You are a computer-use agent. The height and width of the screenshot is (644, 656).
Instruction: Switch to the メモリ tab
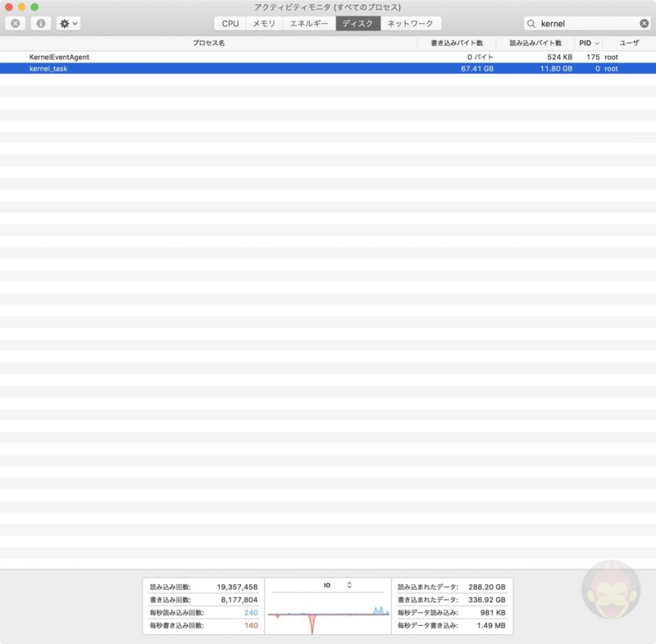pos(262,23)
